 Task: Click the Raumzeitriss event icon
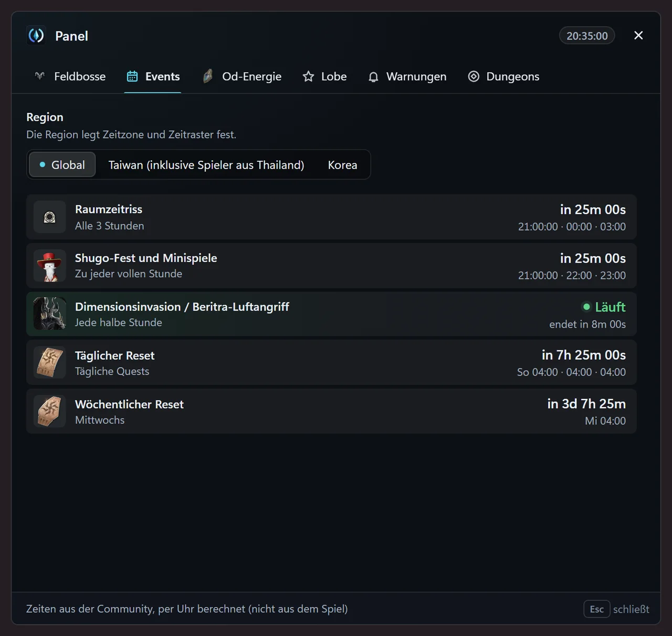pos(50,217)
